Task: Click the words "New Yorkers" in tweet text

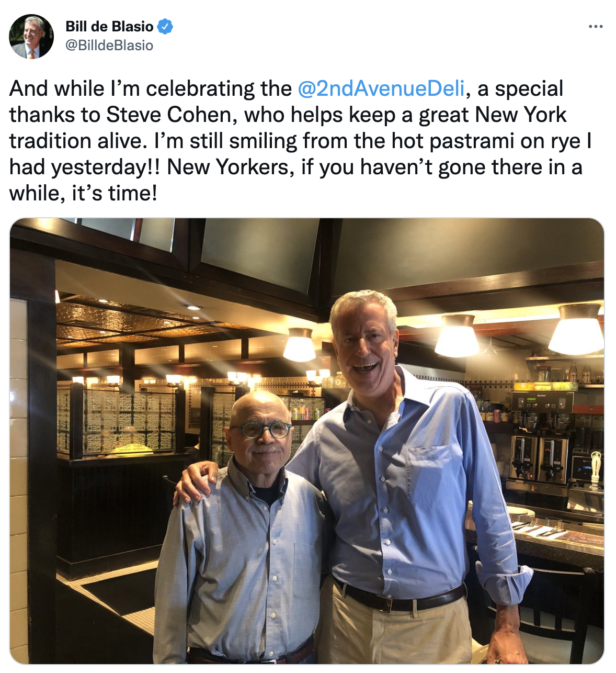Action: click(x=227, y=167)
